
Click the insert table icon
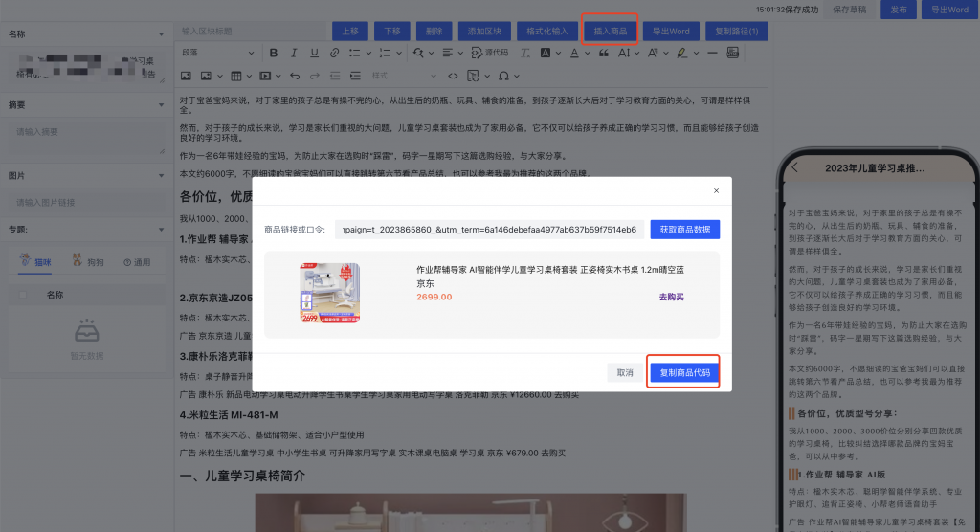[x=235, y=76]
